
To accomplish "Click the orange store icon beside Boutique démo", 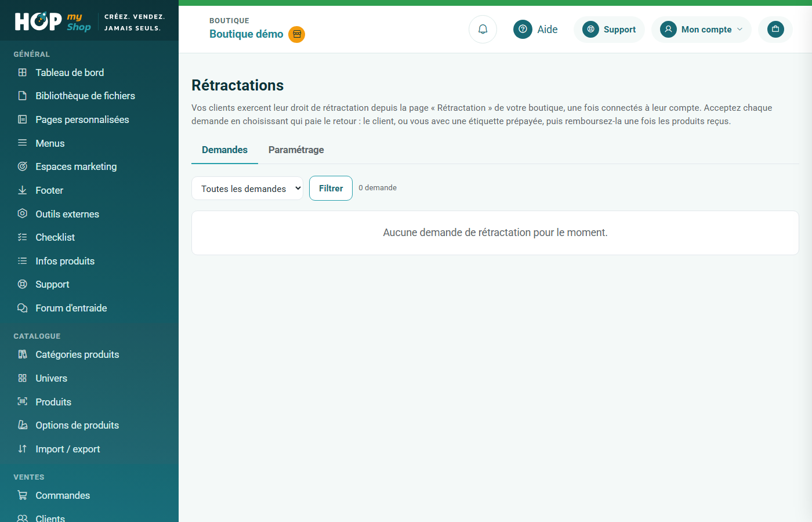I will point(297,34).
